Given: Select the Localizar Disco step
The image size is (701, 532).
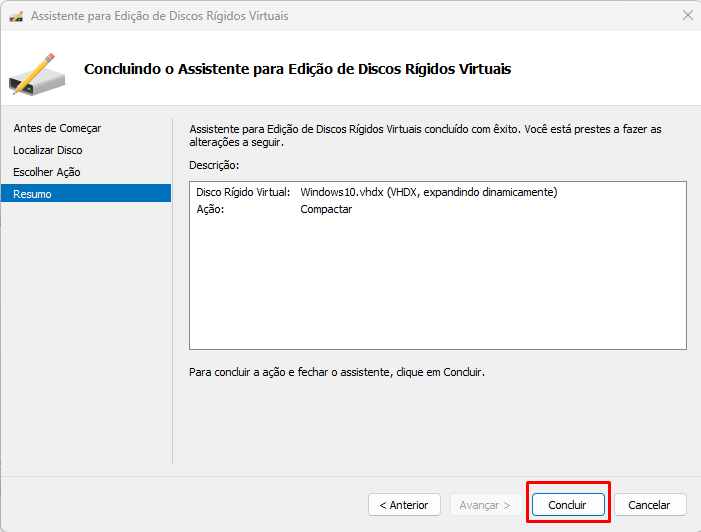Looking at the screenshot, I should tap(48, 150).
